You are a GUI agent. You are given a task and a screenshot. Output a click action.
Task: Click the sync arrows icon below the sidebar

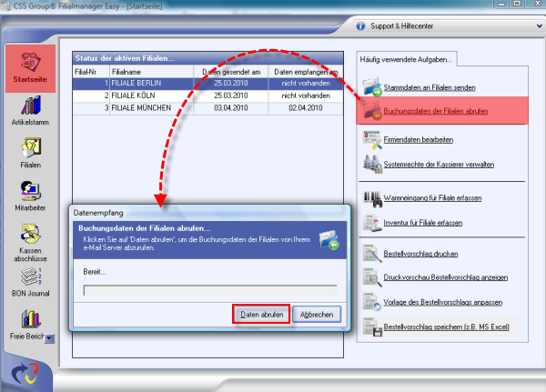pos(25,374)
